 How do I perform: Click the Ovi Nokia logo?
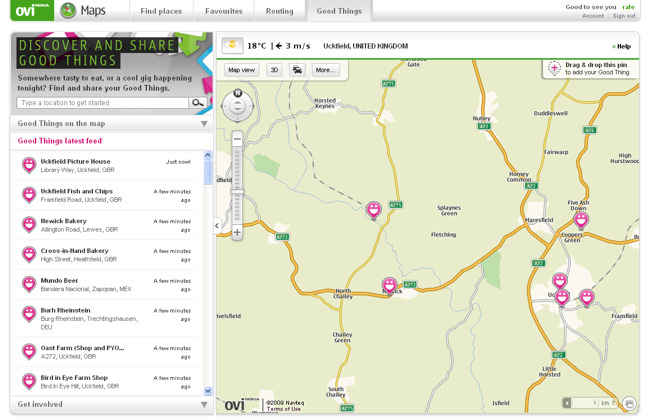(32, 10)
